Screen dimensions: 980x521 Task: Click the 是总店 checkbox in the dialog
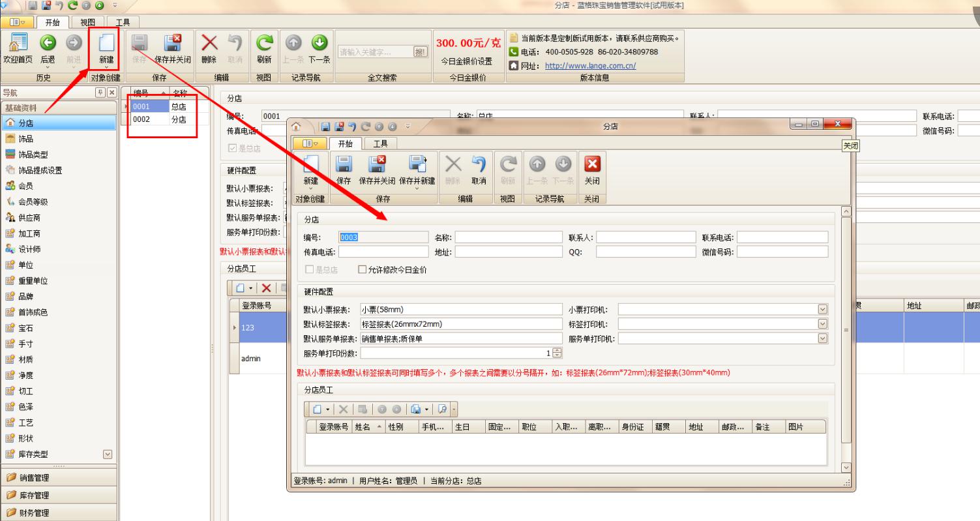click(310, 269)
